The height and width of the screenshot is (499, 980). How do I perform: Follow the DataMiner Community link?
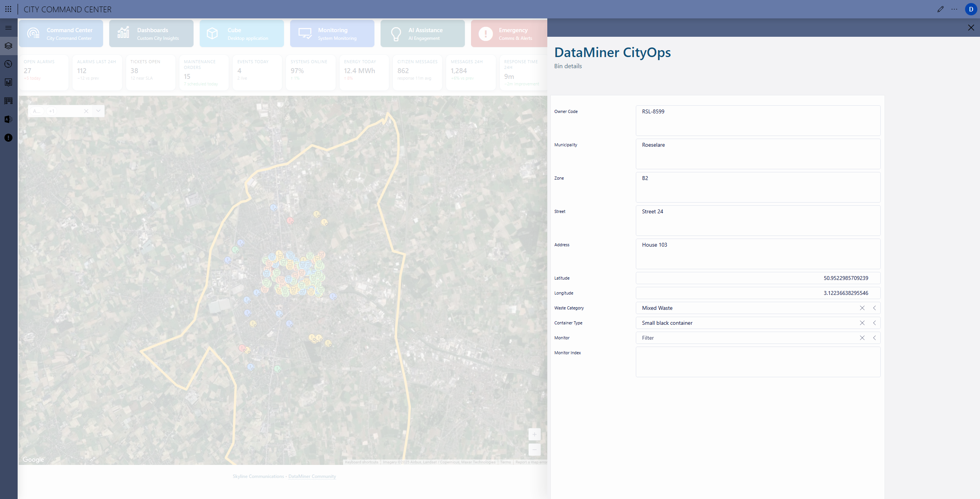pyautogui.click(x=312, y=476)
